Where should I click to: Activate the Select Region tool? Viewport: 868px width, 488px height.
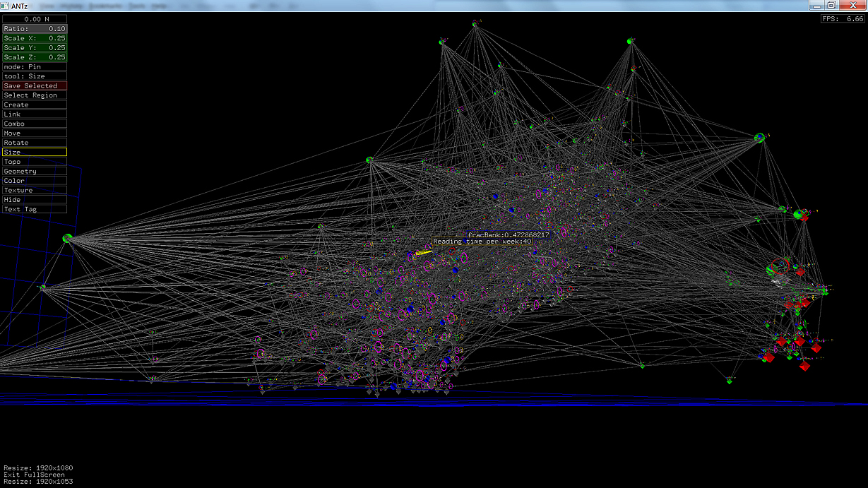click(x=35, y=95)
